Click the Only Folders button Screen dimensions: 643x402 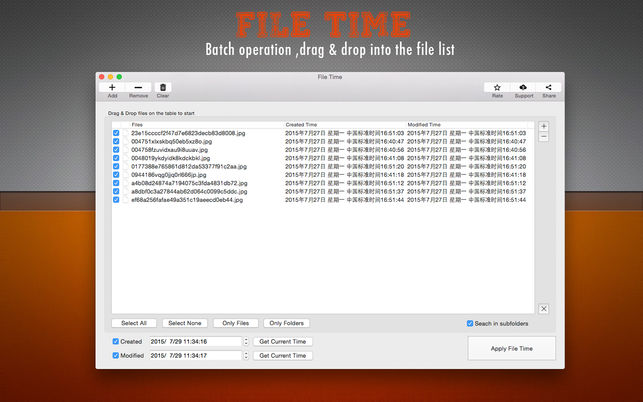(287, 323)
